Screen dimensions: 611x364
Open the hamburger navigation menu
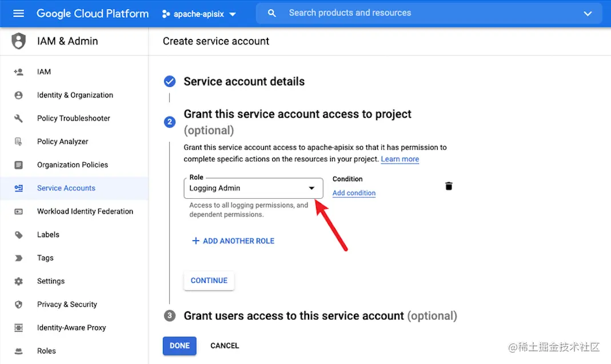(x=18, y=14)
